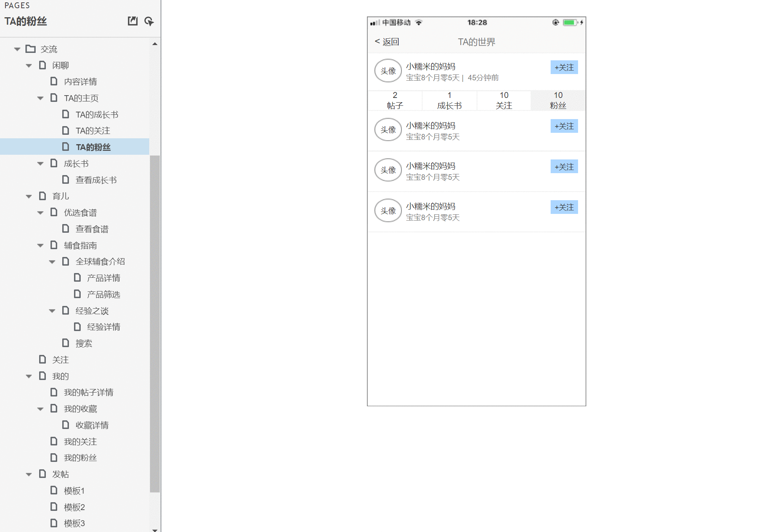Click the scroll-up arrow of the pages panel
The height and width of the screenshot is (532, 759).
[155, 44]
